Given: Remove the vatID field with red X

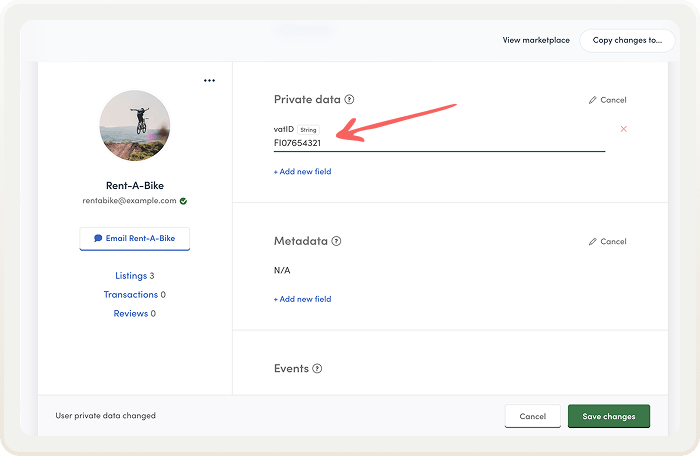Looking at the screenshot, I should coord(624,129).
